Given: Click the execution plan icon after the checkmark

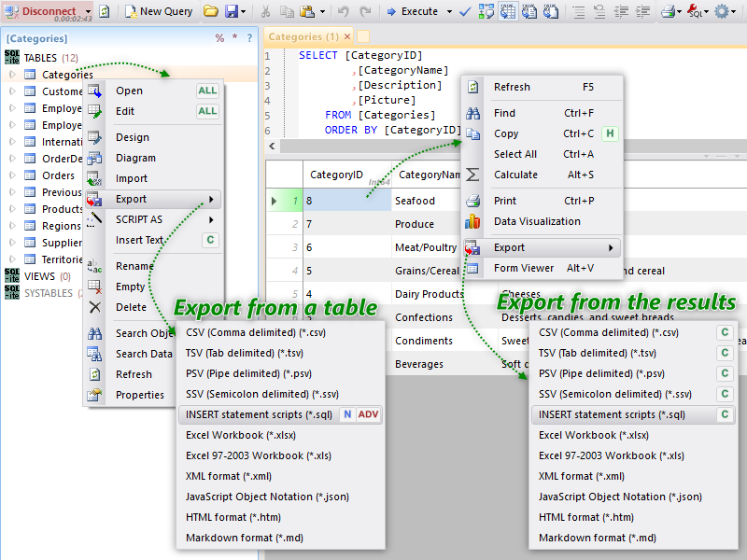Looking at the screenshot, I should [x=486, y=11].
